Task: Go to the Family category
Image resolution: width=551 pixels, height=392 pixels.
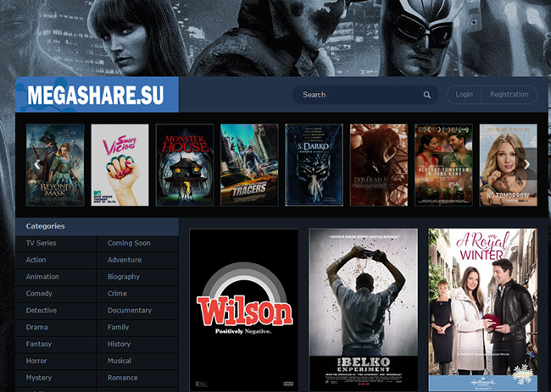Action: [137, 328]
